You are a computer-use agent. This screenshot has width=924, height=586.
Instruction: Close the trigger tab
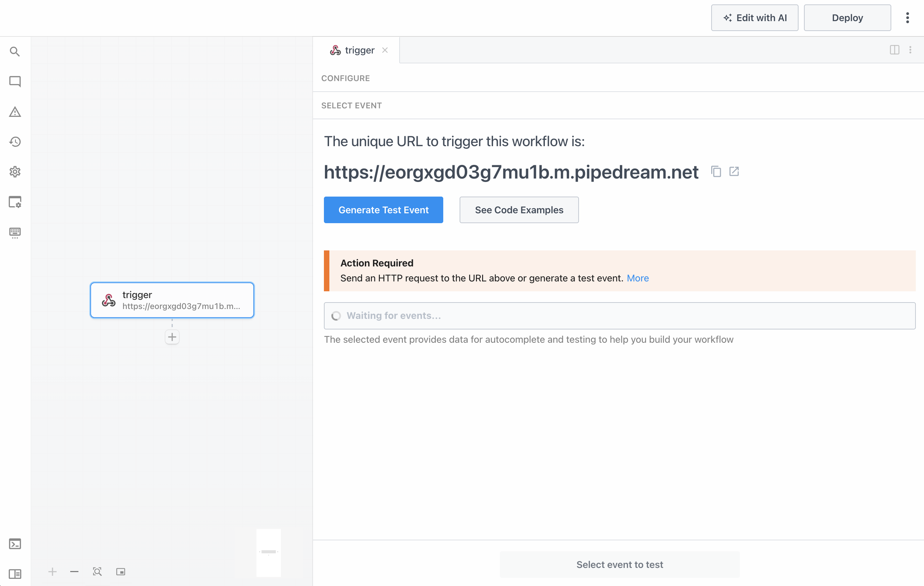tap(385, 50)
